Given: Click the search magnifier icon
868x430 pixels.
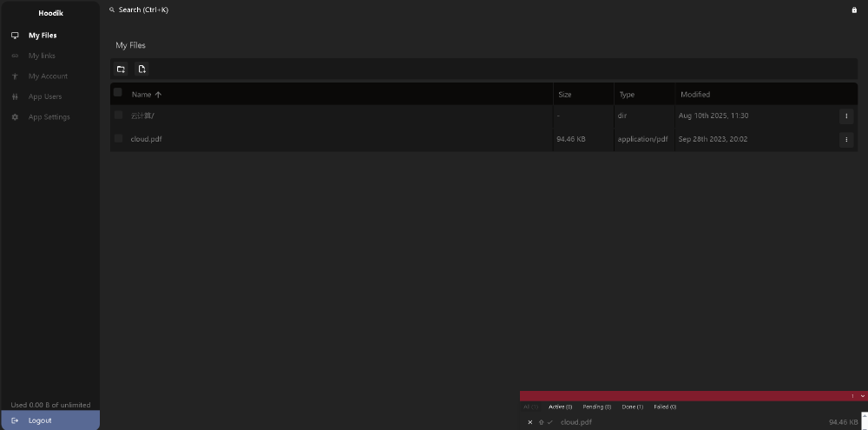Looking at the screenshot, I should click(112, 10).
